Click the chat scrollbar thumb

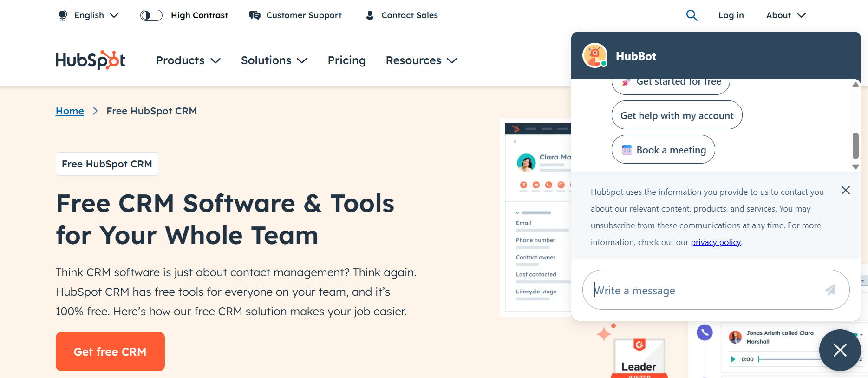tap(855, 146)
